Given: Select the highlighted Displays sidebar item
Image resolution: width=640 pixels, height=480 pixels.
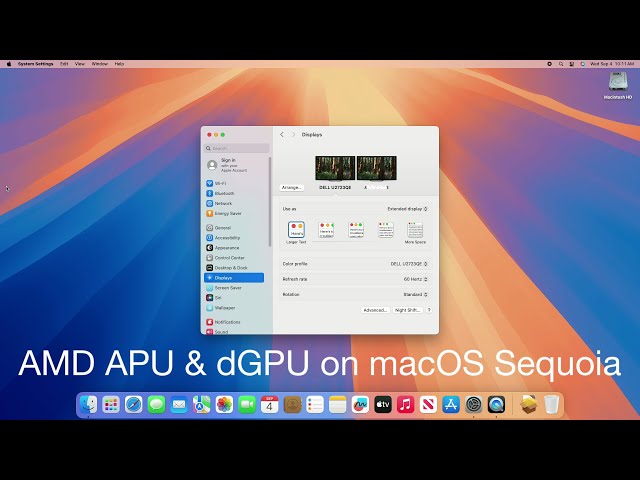Looking at the screenshot, I should click(x=234, y=278).
